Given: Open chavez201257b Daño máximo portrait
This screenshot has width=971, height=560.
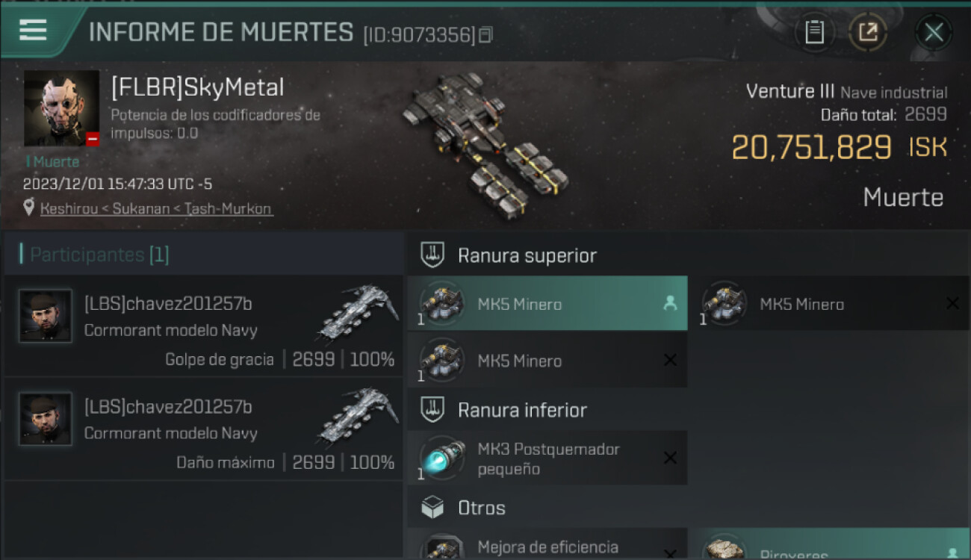Looking at the screenshot, I should 46,419.
